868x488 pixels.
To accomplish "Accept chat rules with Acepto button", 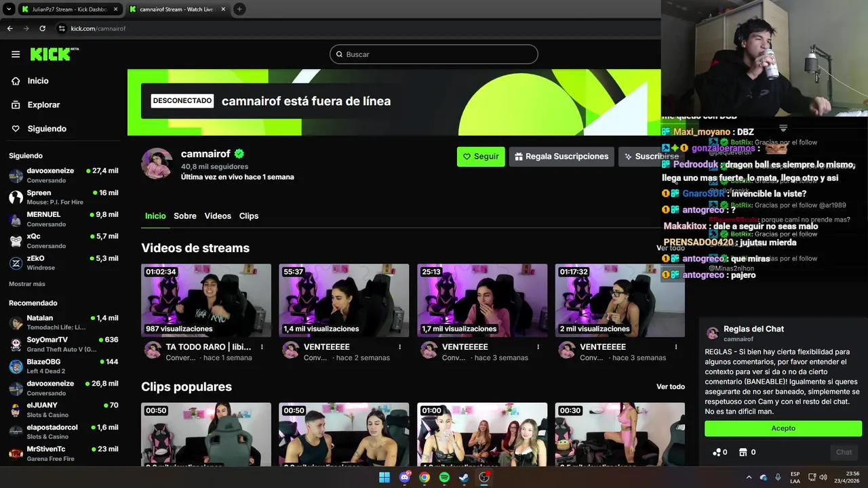I will tap(783, 428).
